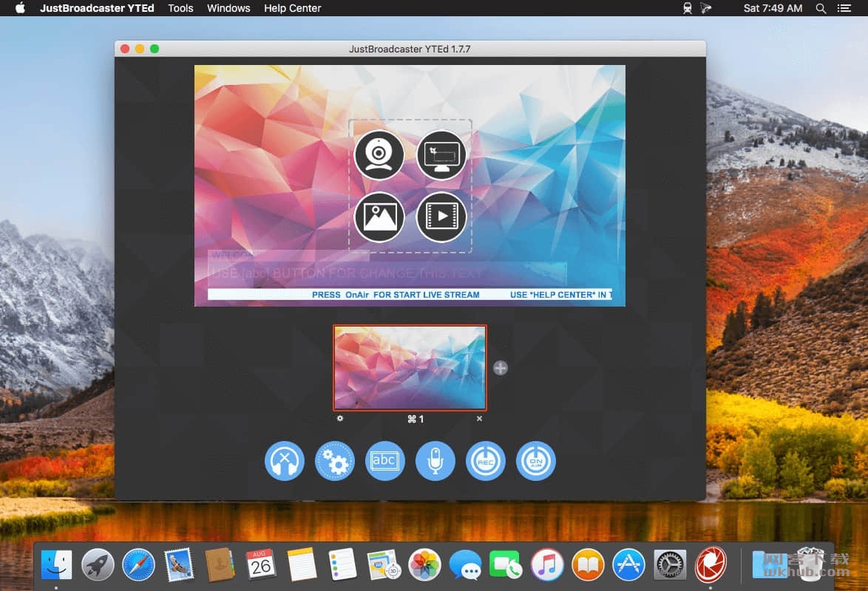Click the "PRESS OnAir FOR START LIVE STREAM" ticker
Screen dimensions: 868x591
(x=396, y=295)
